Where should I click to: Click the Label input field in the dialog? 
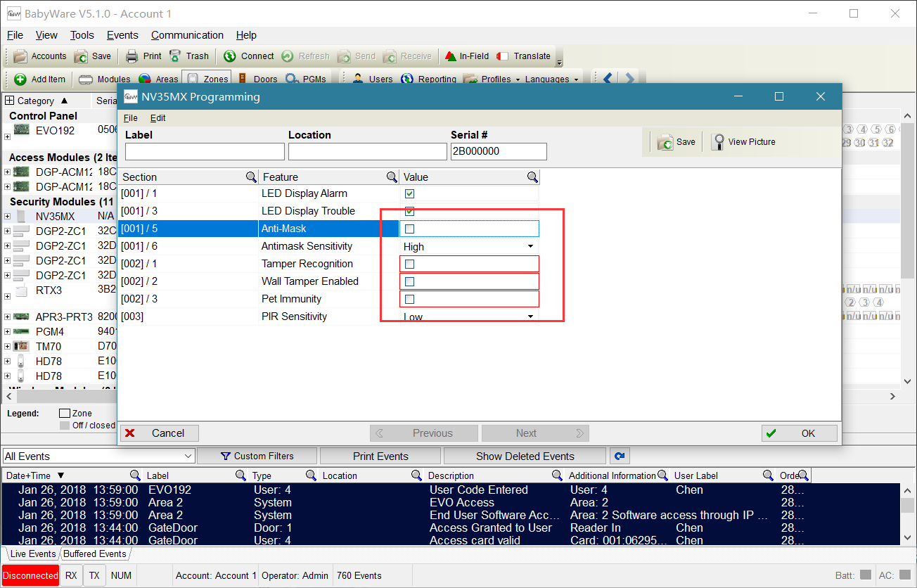pos(205,151)
